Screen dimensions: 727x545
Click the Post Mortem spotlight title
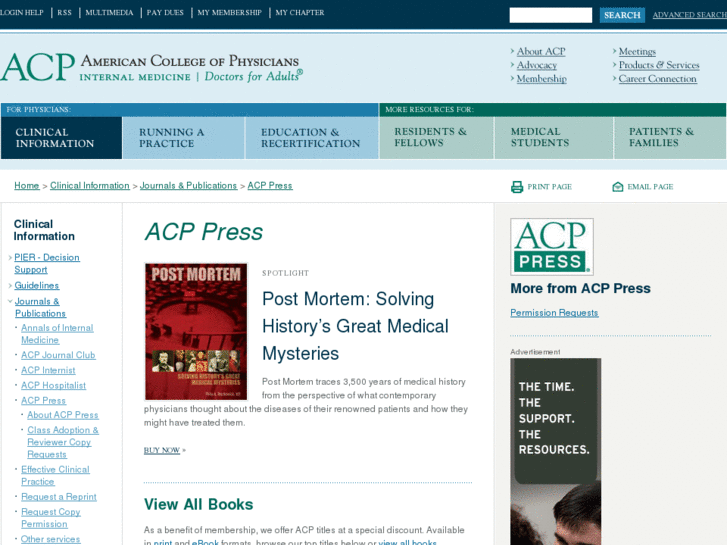pyautogui.click(x=355, y=326)
